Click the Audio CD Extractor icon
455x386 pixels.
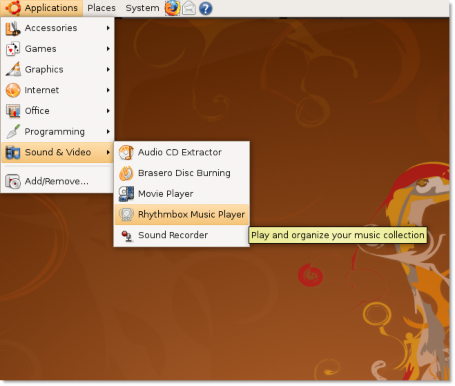(126, 152)
